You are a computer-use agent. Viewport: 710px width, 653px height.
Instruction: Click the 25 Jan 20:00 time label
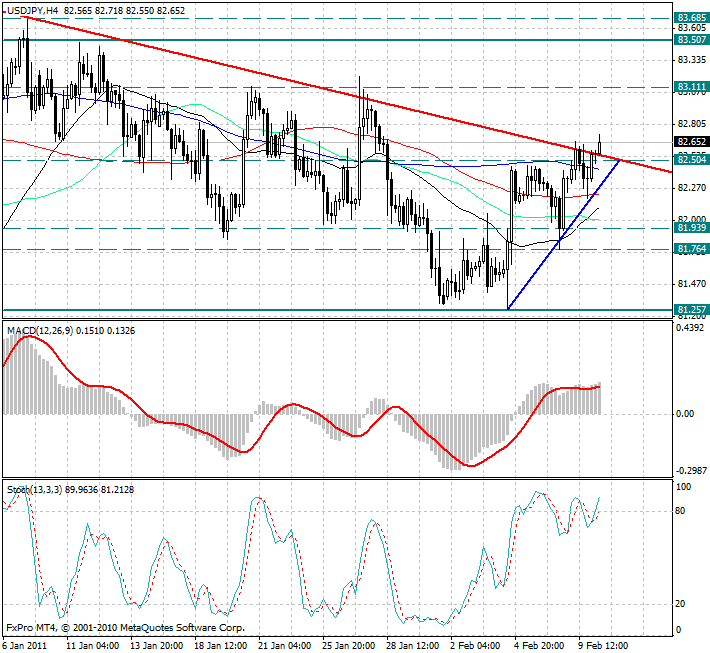point(349,645)
